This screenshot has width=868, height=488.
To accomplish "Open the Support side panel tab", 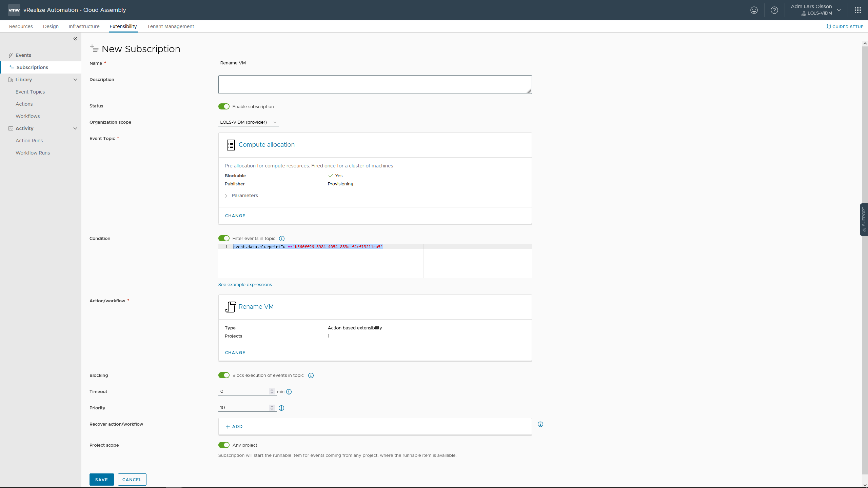I will coord(864,219).
